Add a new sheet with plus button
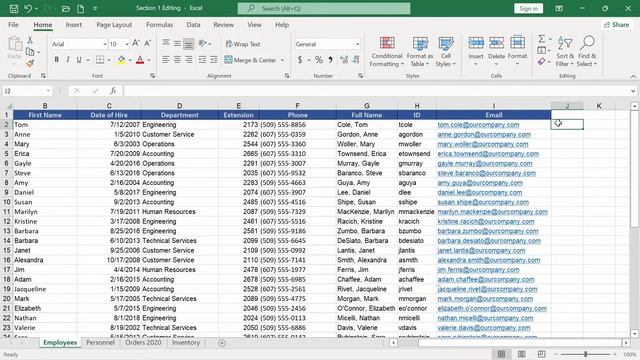 coord(222,343)
